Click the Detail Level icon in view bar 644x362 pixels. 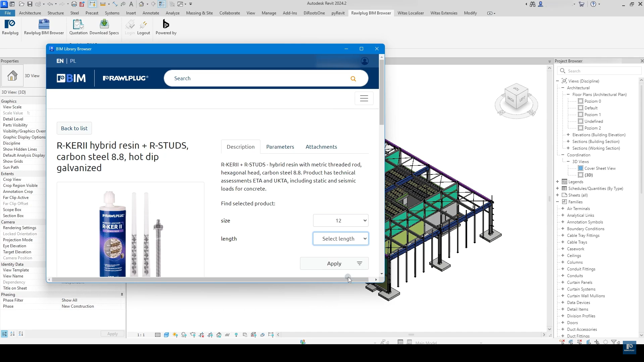pyautogui.click(x=158, y=335)
